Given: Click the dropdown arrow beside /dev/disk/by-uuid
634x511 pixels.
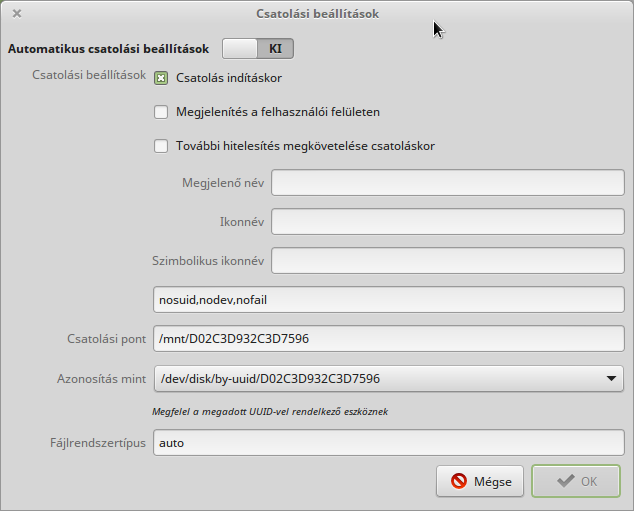Looking at the screenshot, I should coord(611,378).
